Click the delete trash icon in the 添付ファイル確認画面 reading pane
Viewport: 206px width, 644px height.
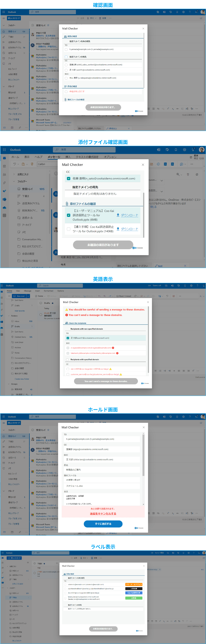click(x=188, y=174)
